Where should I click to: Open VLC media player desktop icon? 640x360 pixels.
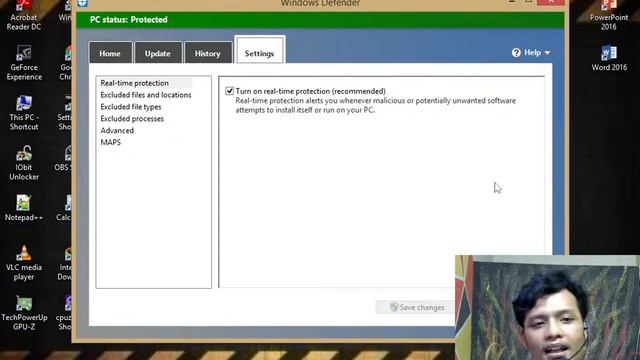coord(24,263)
